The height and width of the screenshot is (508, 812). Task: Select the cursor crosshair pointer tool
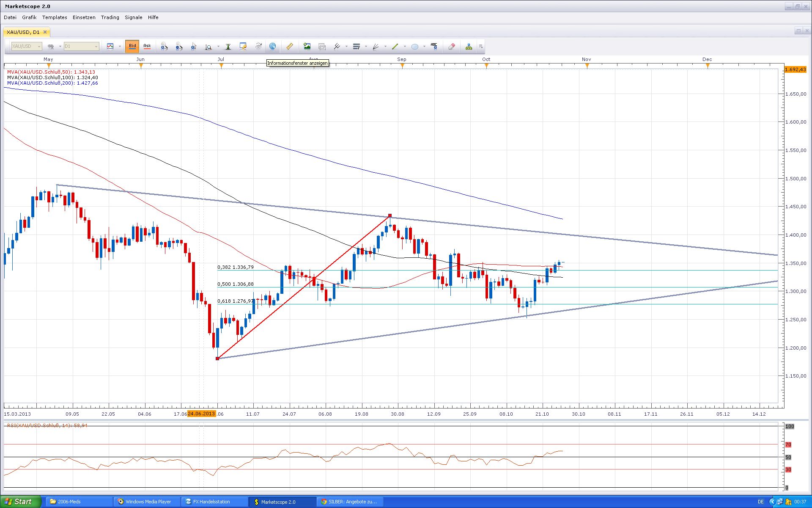tap(194, 47)
